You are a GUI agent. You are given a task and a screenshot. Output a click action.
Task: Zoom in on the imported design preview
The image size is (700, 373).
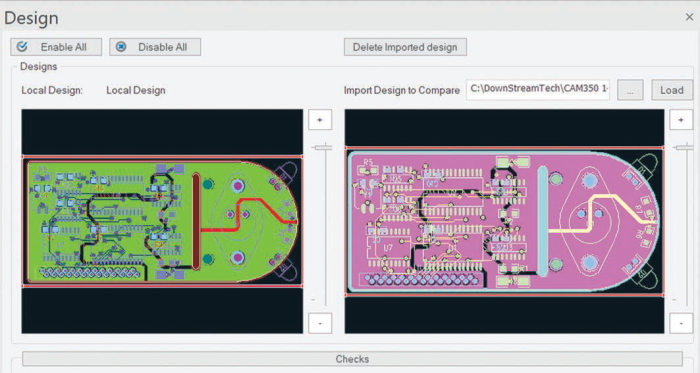pos(681,120)
